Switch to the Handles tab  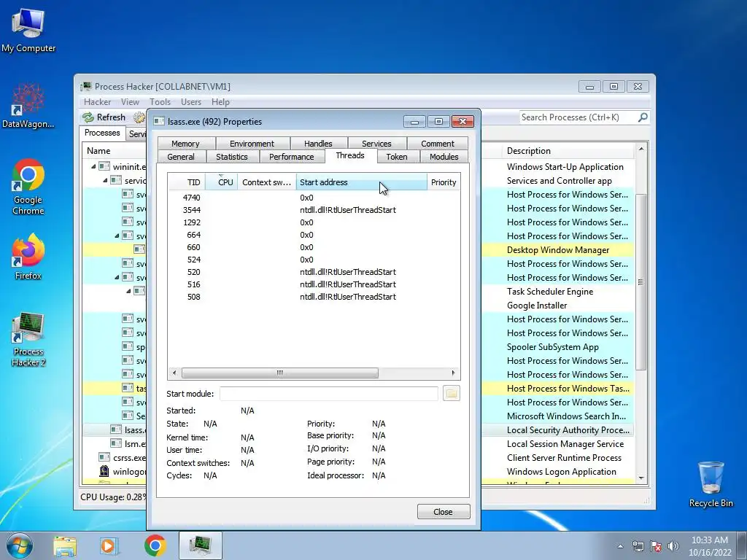tap(318, 144)
